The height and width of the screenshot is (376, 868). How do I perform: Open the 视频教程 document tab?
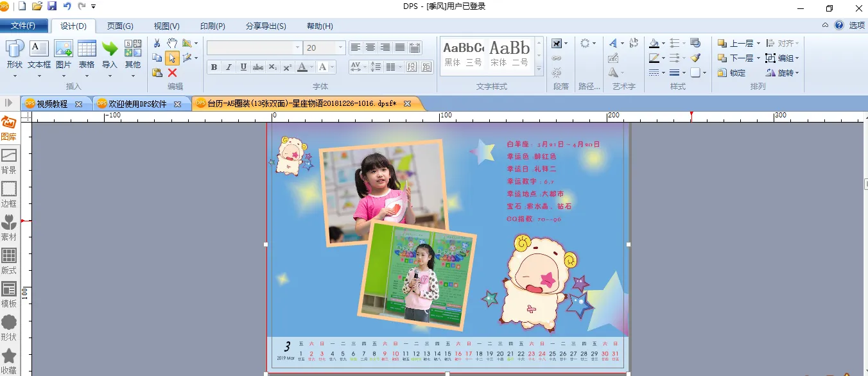(x=52, y=104)
